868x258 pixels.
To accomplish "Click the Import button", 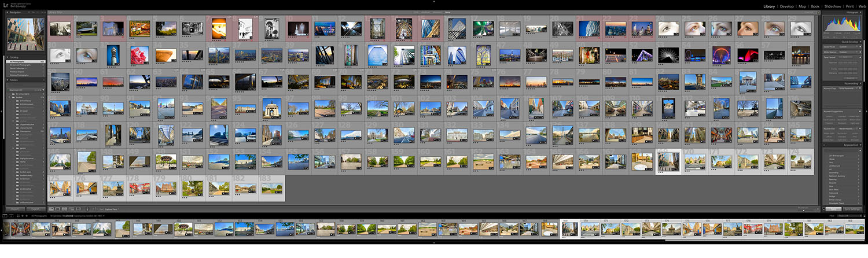I will point(15,209).
